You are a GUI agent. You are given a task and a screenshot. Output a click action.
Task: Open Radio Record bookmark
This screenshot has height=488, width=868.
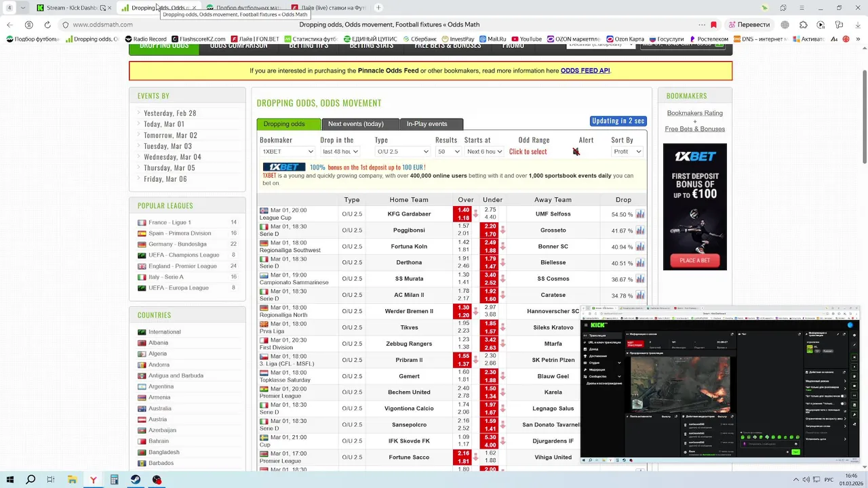pos(145,39)
